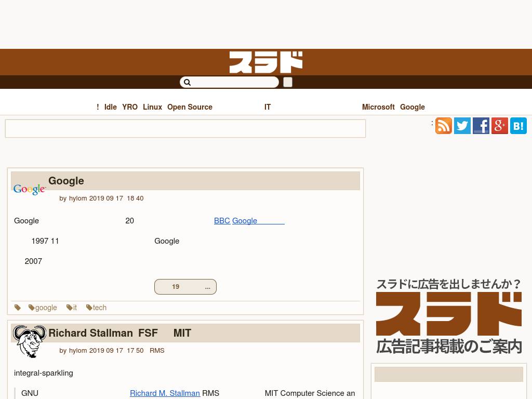Click the Slashdot advertising banner image

point(448,316)
